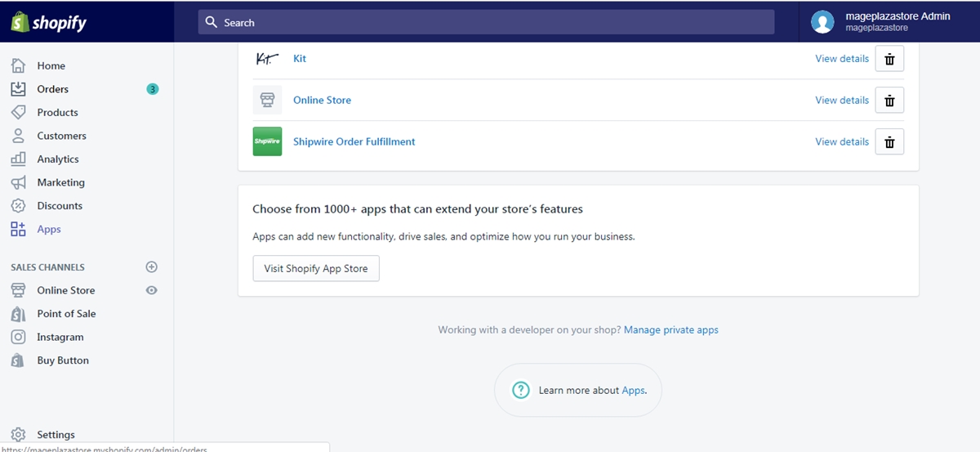Click the help question mark icon

[521, 390]
